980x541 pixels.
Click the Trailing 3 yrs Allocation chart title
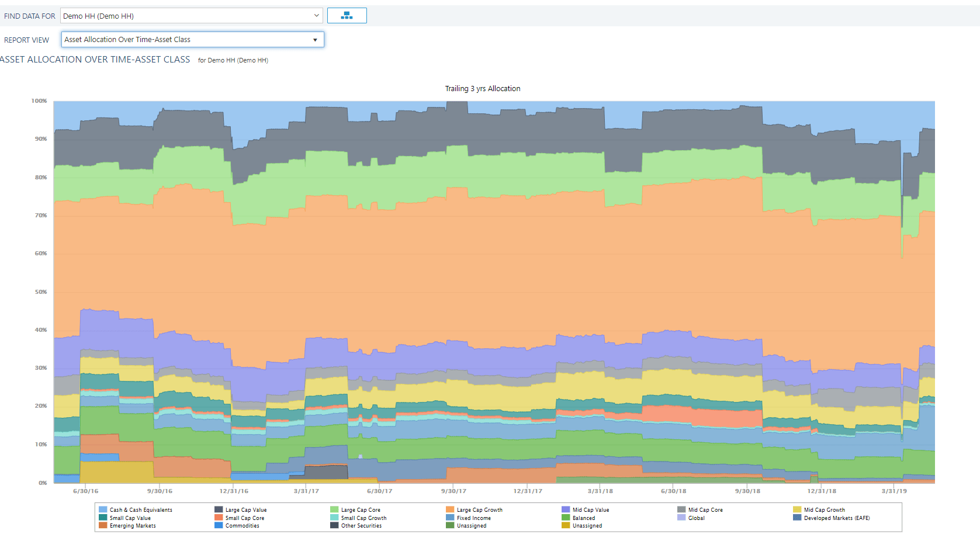point(483,89)
